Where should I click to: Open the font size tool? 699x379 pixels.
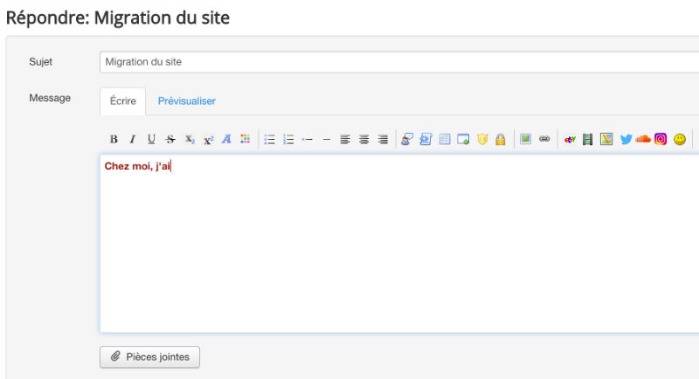tap(226, 139)
